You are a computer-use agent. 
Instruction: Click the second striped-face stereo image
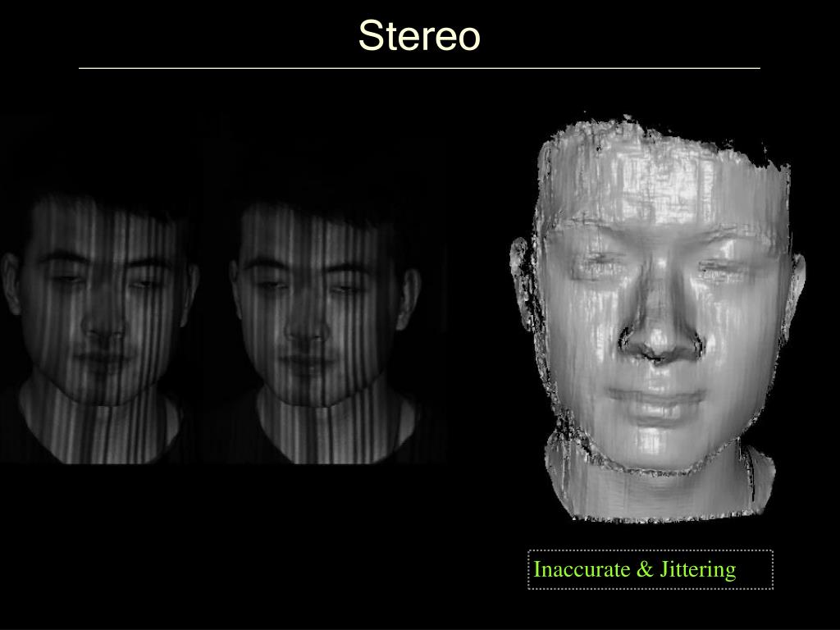tap(325, 332)
